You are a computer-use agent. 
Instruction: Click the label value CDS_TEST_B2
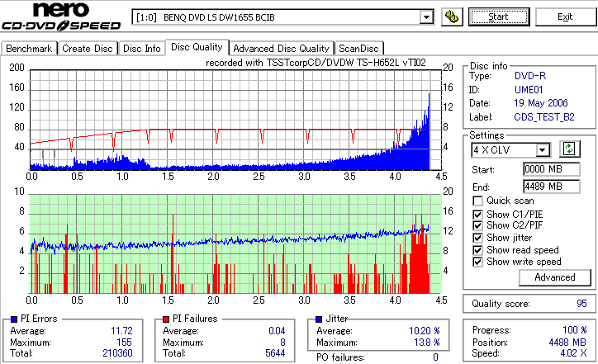[544, 117]
